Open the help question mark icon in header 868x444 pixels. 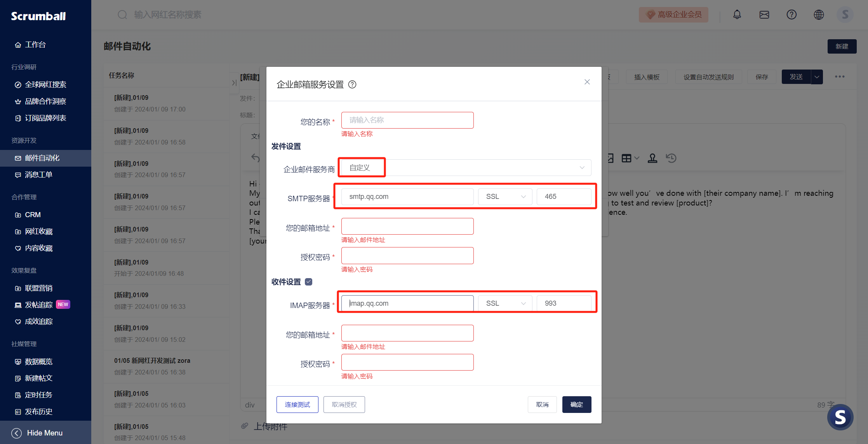click(x=791, y=15)
